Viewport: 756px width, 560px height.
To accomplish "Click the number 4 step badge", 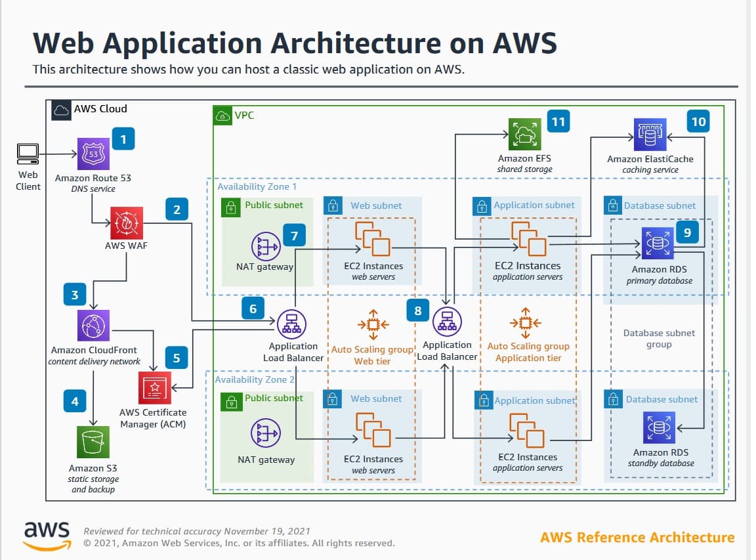I will pos(75,400).
